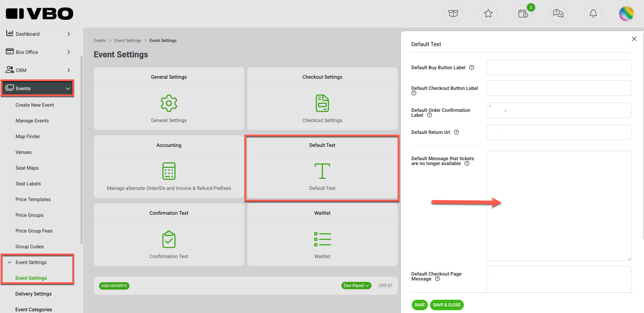Click the sidebar vertical scrollbar
This screenshot has height=313, width=644.
tap(82, 150)
